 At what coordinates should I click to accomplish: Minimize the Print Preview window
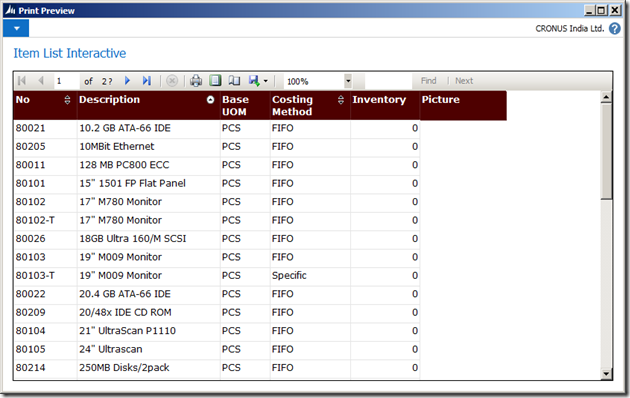pos(589,10)
